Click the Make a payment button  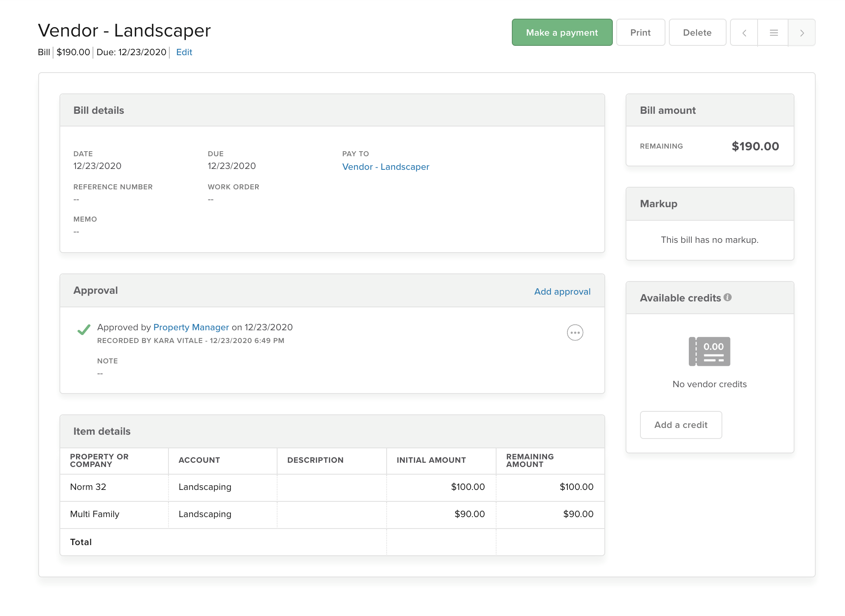[x=562, y=32]
